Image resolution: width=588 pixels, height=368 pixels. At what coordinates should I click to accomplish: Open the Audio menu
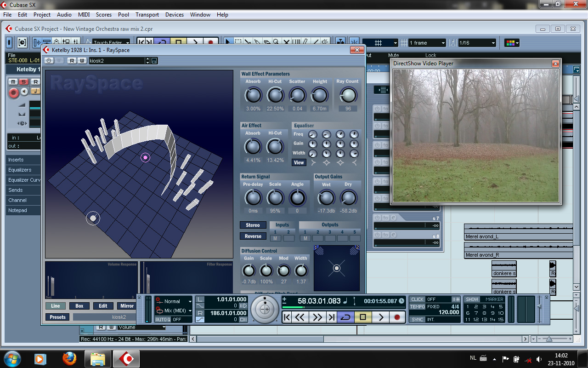(64, 15)
